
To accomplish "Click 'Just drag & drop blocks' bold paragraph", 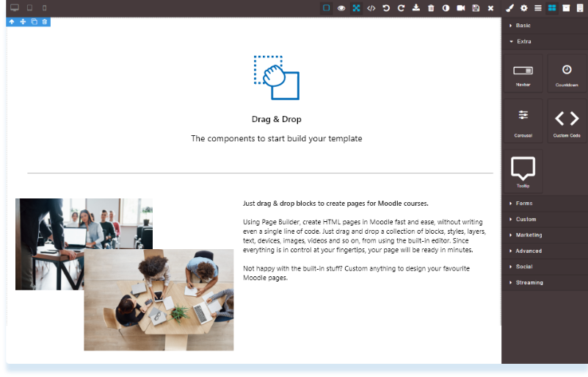I will (x=335, y=204).
